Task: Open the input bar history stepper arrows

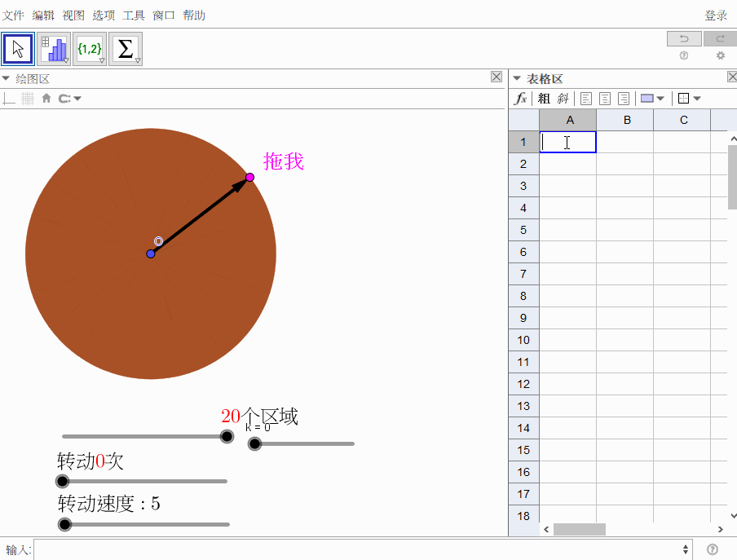Action: coord(686,549)
